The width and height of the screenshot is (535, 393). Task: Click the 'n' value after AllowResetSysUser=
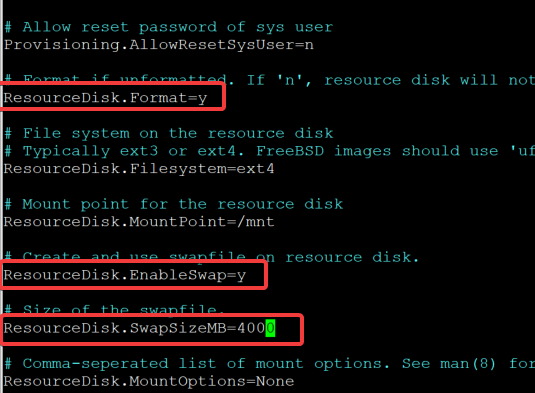point(309,45)
